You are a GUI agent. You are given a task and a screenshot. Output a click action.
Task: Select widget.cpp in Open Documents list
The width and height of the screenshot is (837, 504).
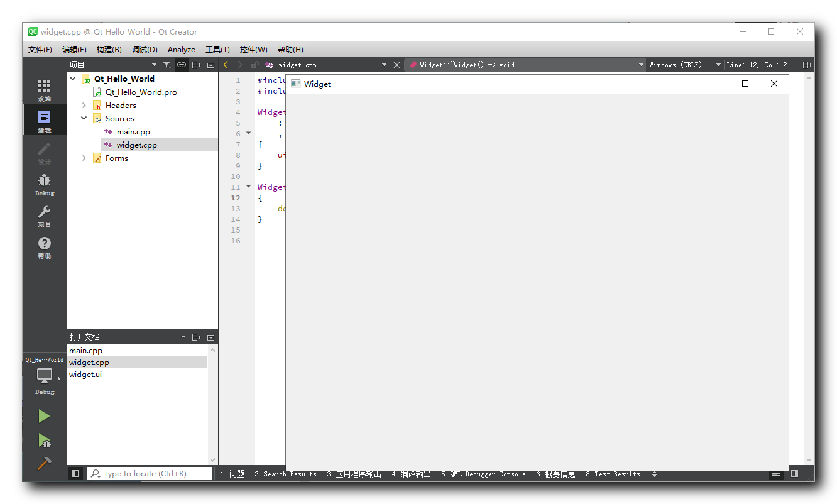[138, 363]
